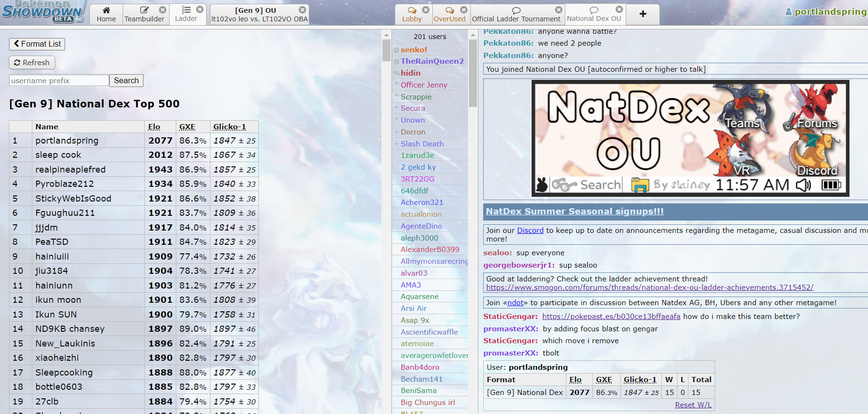868x414 pixels.
Task: Click ND9KB chansey ladder row
Action: tap(134, 328)
